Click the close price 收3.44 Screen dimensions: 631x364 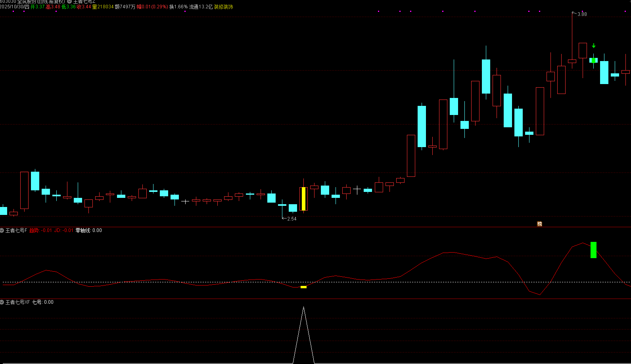coord(84,7)
